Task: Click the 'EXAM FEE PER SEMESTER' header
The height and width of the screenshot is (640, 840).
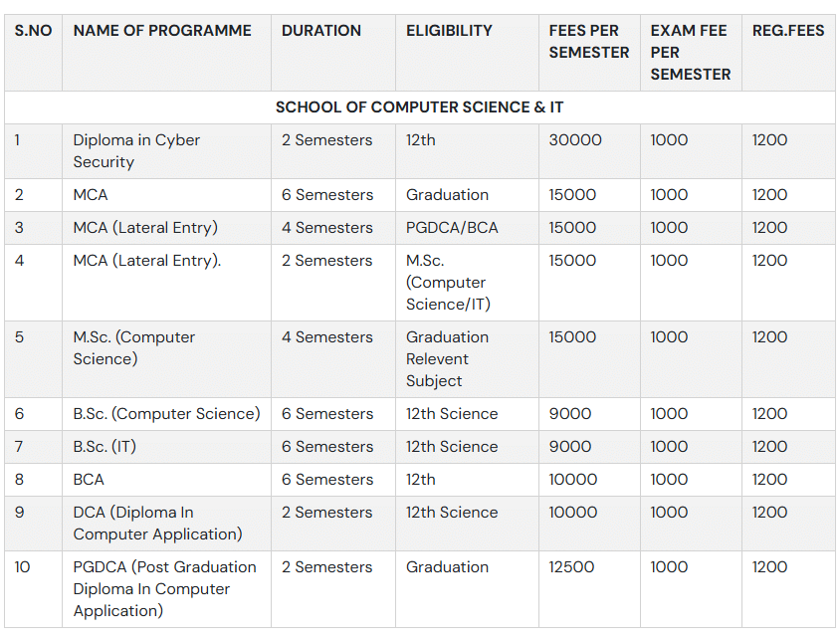Action: click(690, 52)
